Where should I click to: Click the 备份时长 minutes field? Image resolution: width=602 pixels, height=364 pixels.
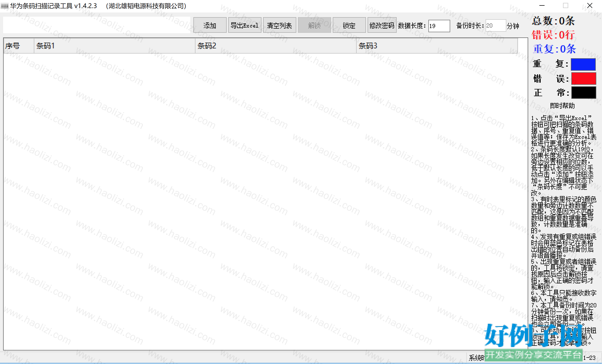[x=496, y=26]
